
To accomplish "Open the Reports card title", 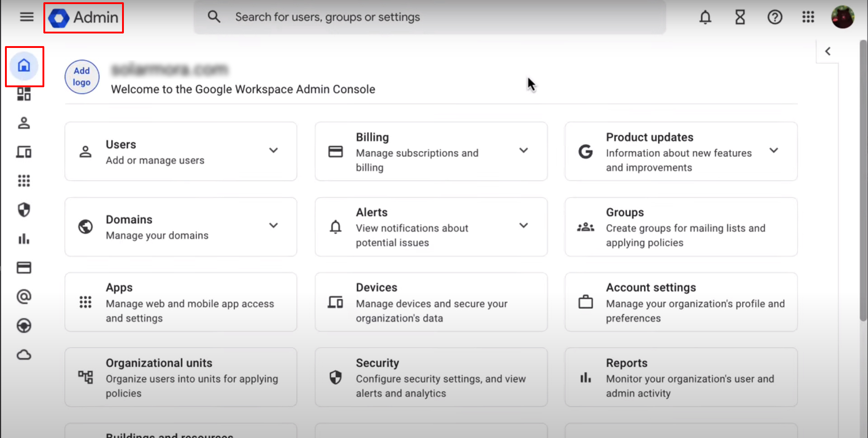I will [x=627, y=363].
